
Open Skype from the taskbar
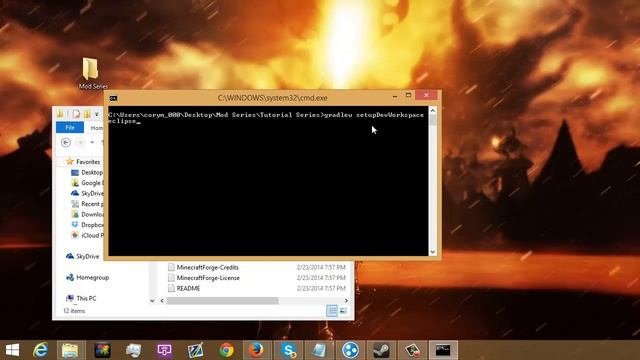coord(288,350)
